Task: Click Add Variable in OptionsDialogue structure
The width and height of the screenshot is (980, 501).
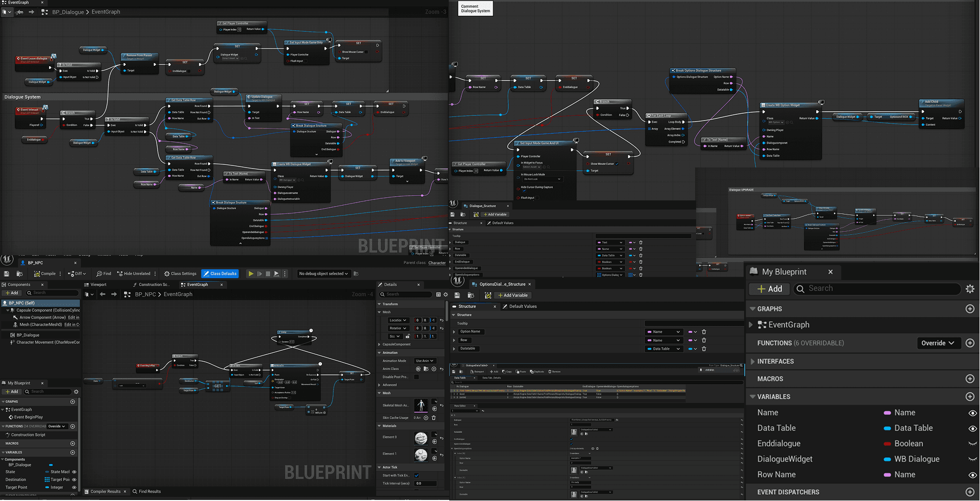Action: click(512, 295)
